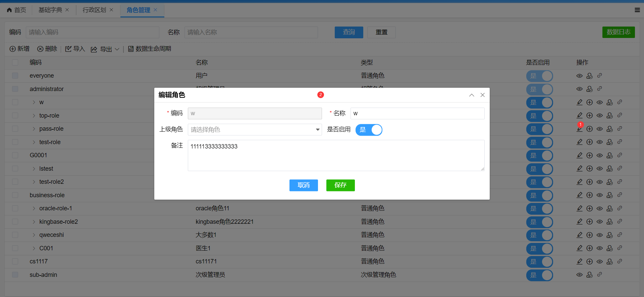Switch to the 行政区划 tab
The image size is (644, 297).
94,10
